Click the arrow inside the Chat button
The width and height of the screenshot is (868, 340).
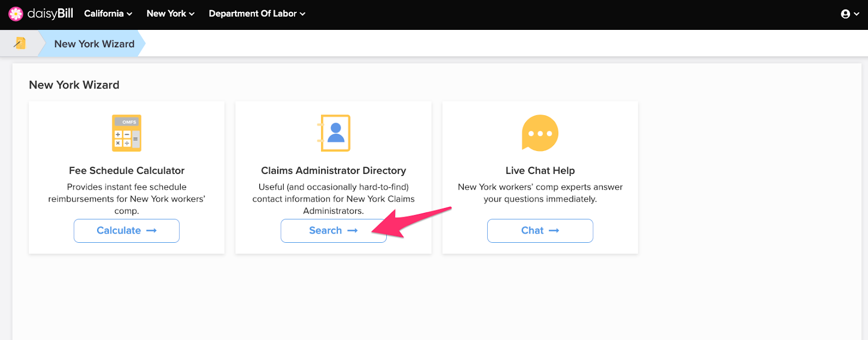pyautogui.click(x=554, y=231)
